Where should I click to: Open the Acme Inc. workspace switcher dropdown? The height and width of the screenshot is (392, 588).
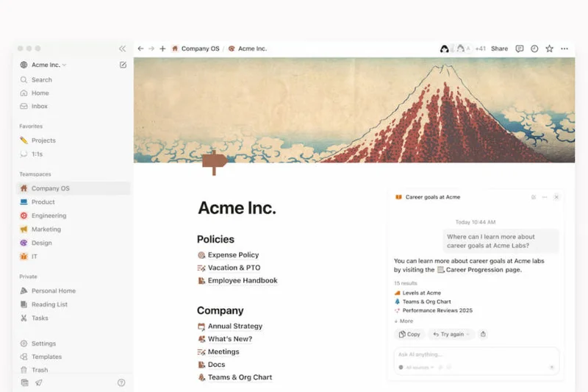click(43, 65)
